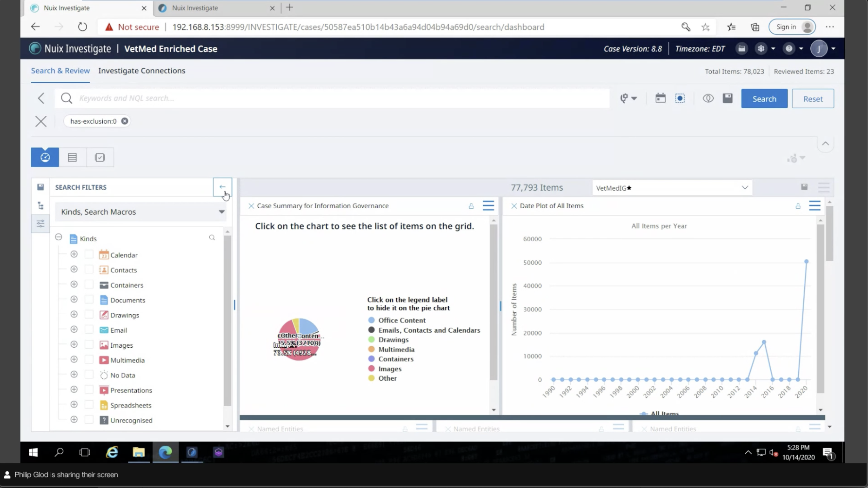This screenshot has width=868, height=488.
Task: Collapse the Kinds tree node
Action: click(59, 237)
